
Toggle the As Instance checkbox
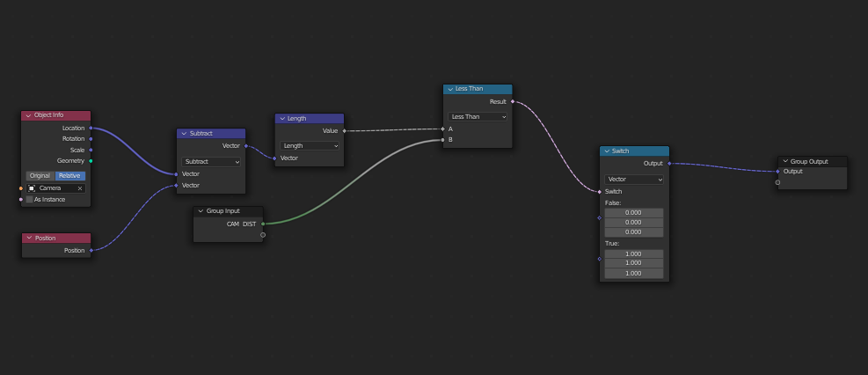coord(29,200)
